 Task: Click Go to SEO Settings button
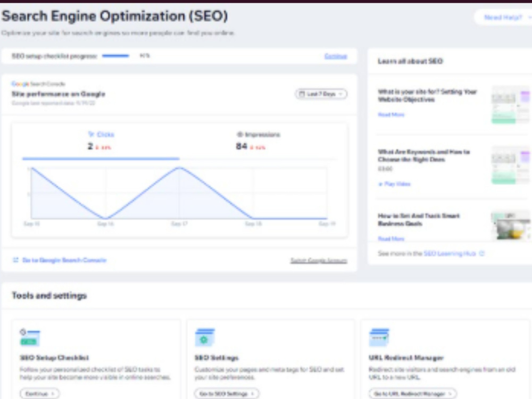click(227, 394)
